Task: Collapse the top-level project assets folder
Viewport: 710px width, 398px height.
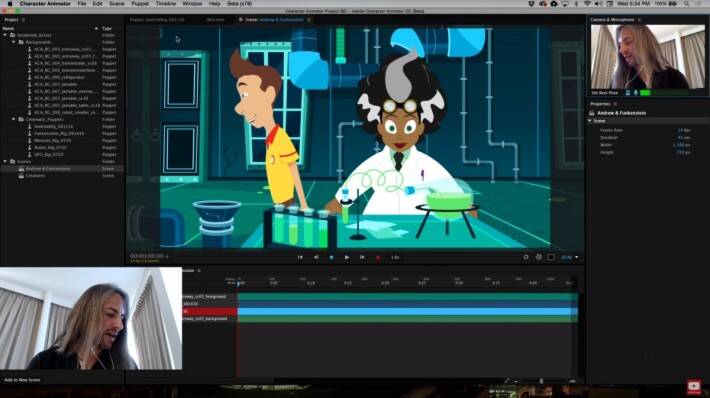Action: click(5, 35)
